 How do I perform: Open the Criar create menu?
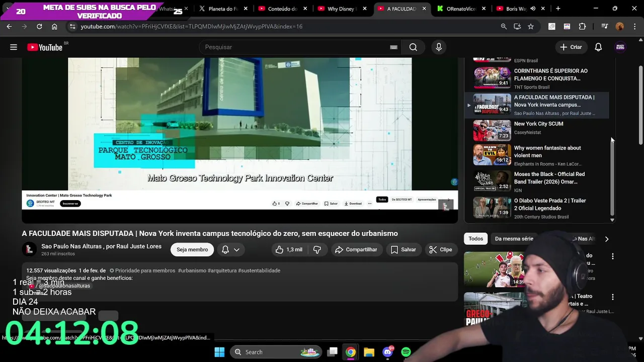coord(571,47)
